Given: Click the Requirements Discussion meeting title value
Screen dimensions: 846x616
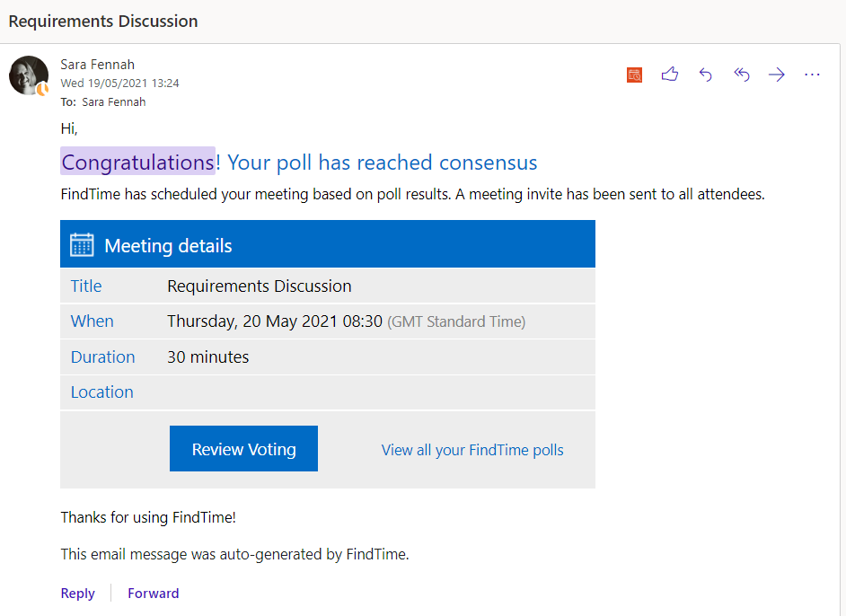Looking at the screenshot, I should 259,286.
